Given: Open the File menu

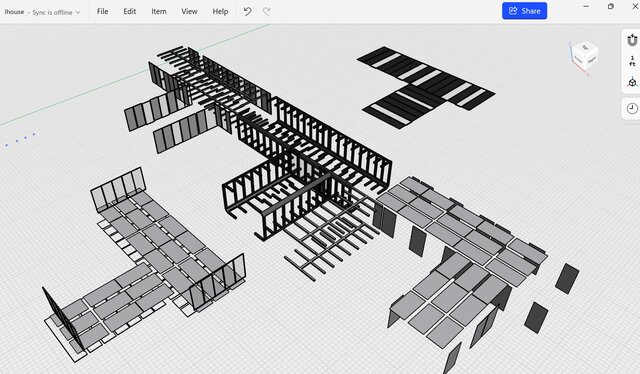Looking at the screenshot, I should pyautogui.click(x=102, y=11).
